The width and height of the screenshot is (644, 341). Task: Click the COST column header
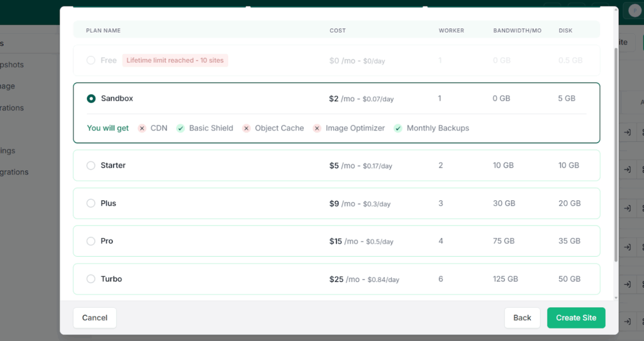[x=338, y=30]
